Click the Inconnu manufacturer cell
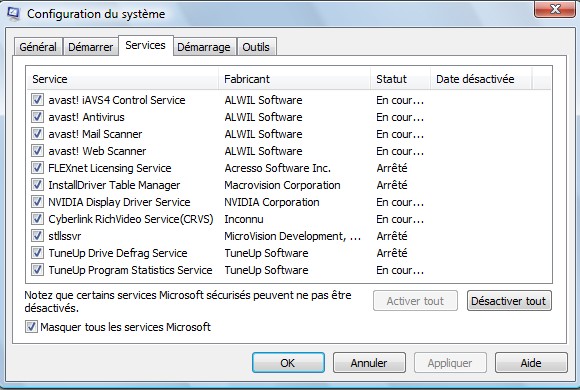This screenshot has height=390, width=580. click(x=244, y=219)
